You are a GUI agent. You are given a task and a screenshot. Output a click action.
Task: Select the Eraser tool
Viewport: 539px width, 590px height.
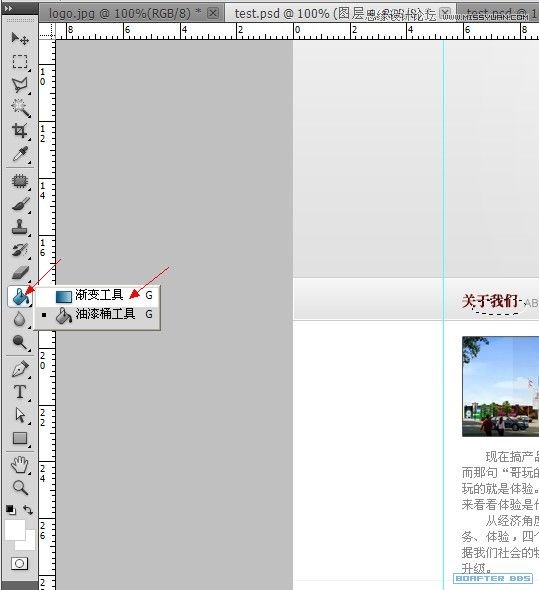pos(20,273)
